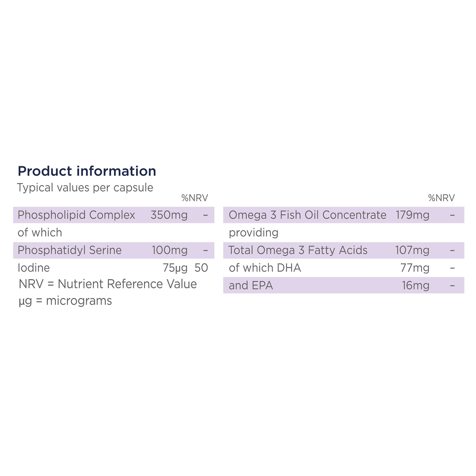This screenshot has height=476, width=476.
Task: Click the "of which DHA" label
Action: click(x=265, y=268)
